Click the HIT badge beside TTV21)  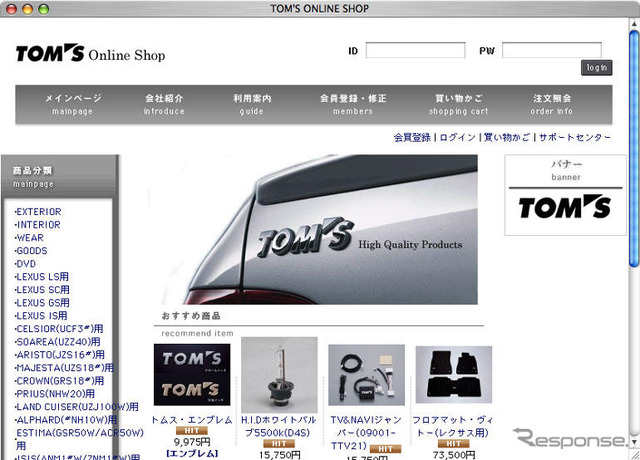385,449
